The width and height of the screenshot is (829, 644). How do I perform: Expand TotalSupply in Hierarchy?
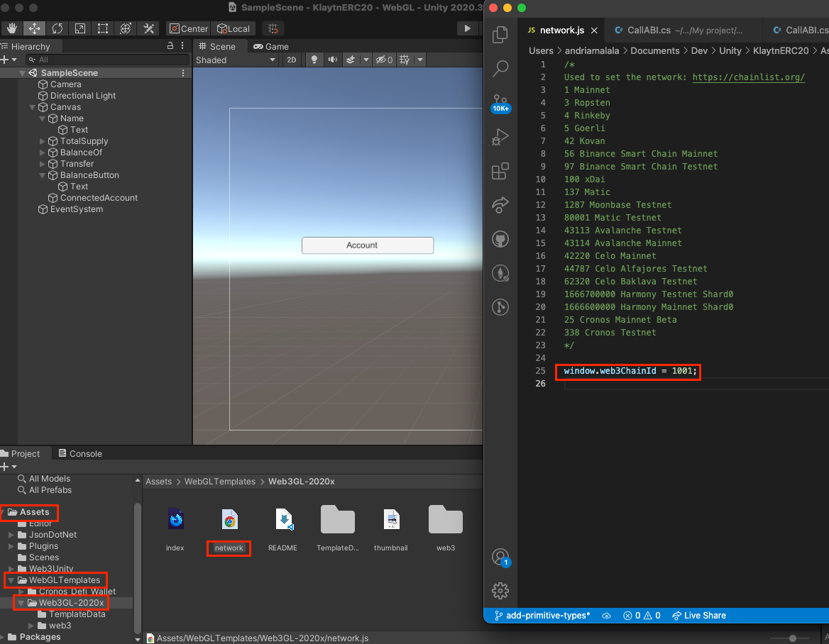[43, 141]
